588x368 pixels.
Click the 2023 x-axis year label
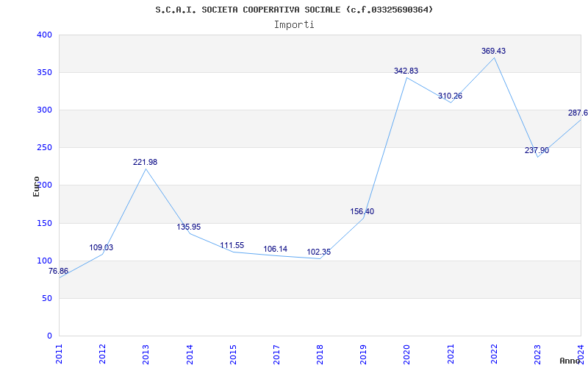537,354
